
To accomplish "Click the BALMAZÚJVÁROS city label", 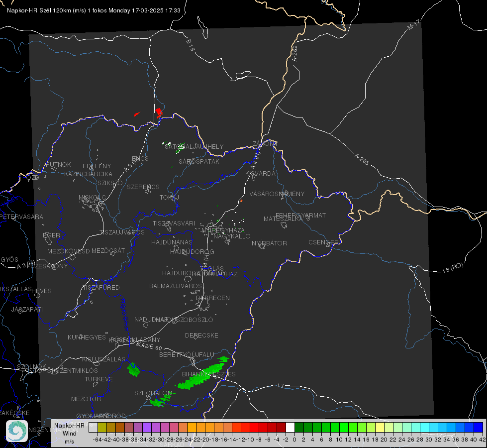I will tap(176, 286).
